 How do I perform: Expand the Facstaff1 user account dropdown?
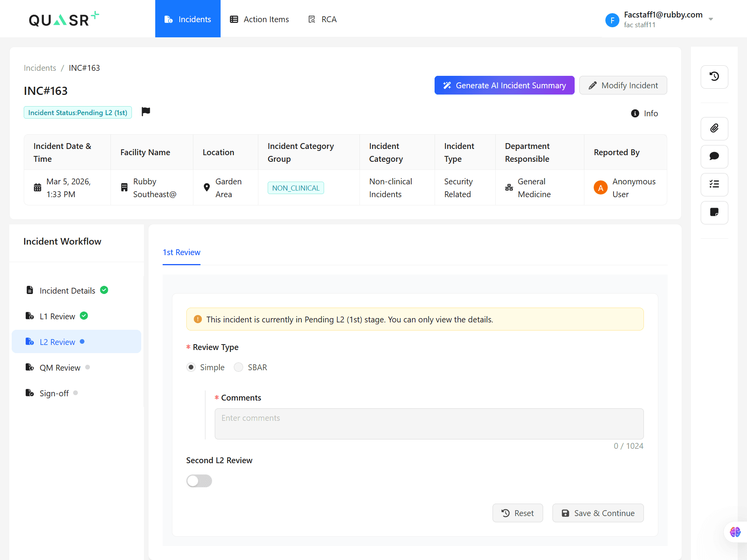pyautogui.click(x=710, y=19)
